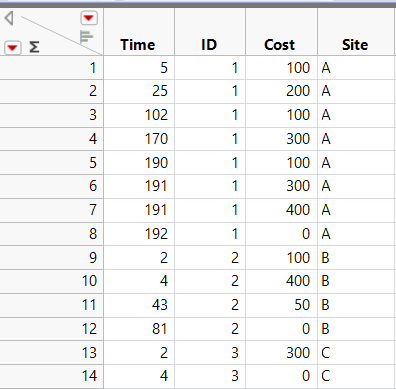Click ID cell 1 in row 3
Image resolution: width=396 pixels, height=389 pixels.
click(210, 115)
